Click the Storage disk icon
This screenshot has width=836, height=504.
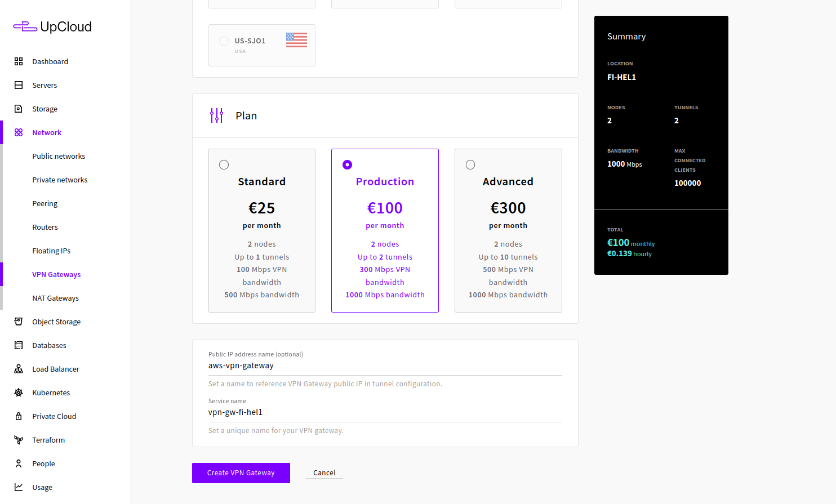point(19,109)
